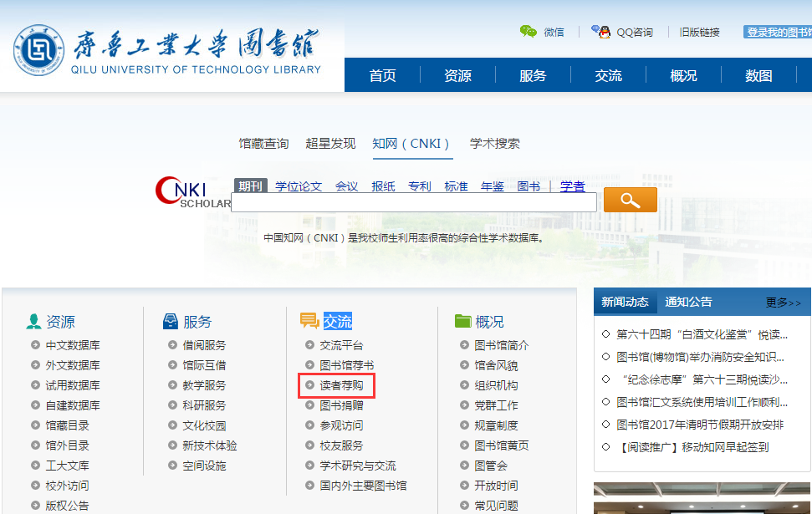Click the green folder icon beside 概况
The image size is (812, 514).
[x=462, y=322]
